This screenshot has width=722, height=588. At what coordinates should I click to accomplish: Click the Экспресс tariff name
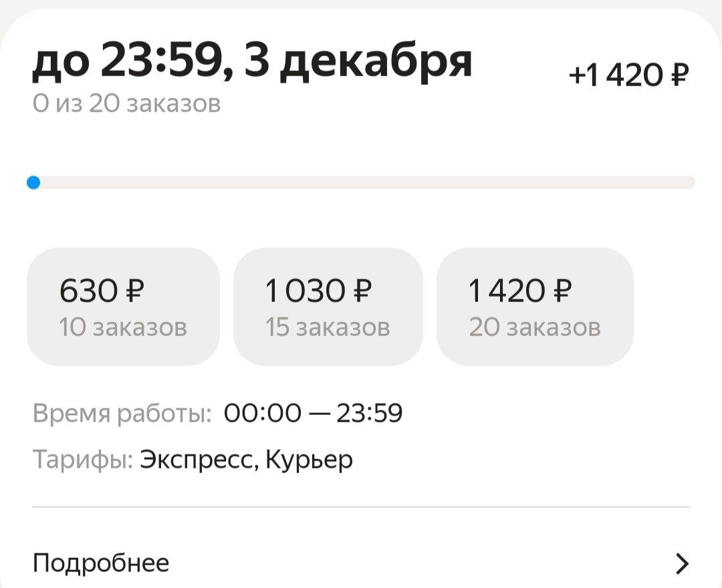point(197,460)
